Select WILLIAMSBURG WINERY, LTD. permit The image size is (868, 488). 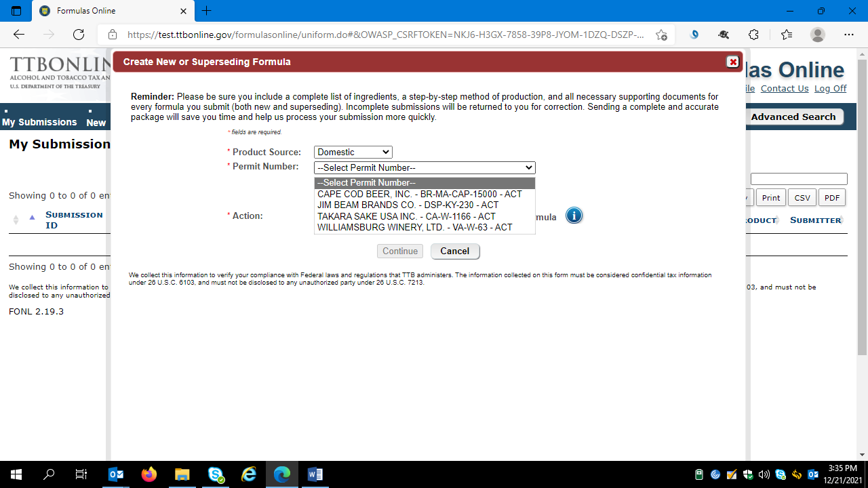tap(425, 227)
